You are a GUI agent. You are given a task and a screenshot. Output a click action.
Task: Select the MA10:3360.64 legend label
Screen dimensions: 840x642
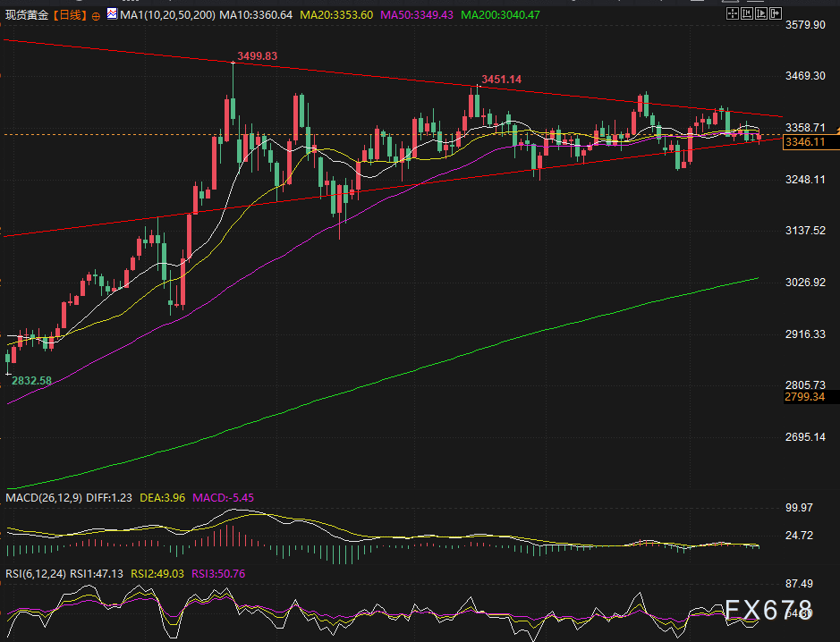[257, 14]
